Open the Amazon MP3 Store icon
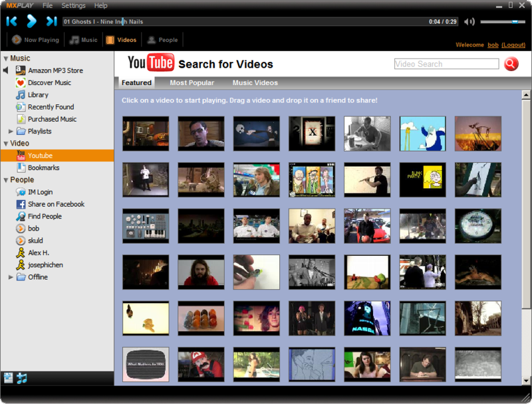The width and height of the screenshot is (532, 404). click(x=21, y=70)
